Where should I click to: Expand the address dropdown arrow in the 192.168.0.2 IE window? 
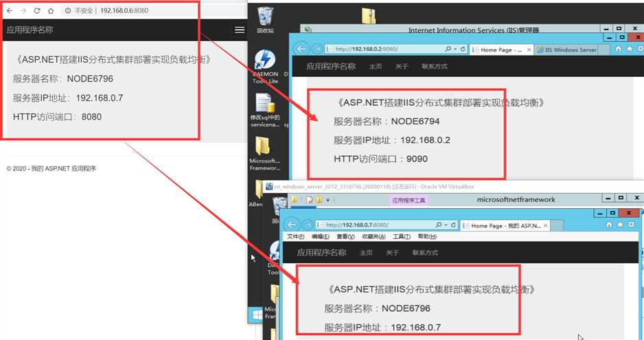(x=455, y=49)
